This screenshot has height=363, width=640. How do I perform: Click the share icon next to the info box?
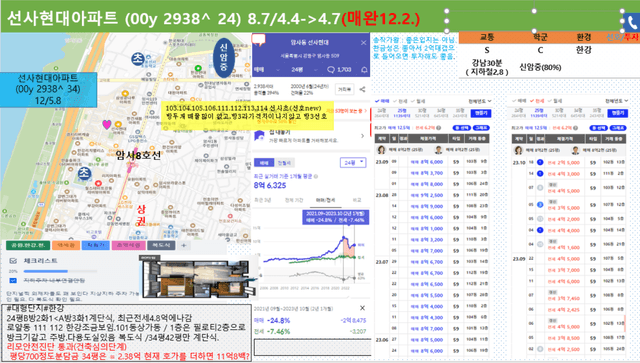click(x=362, y=89)
